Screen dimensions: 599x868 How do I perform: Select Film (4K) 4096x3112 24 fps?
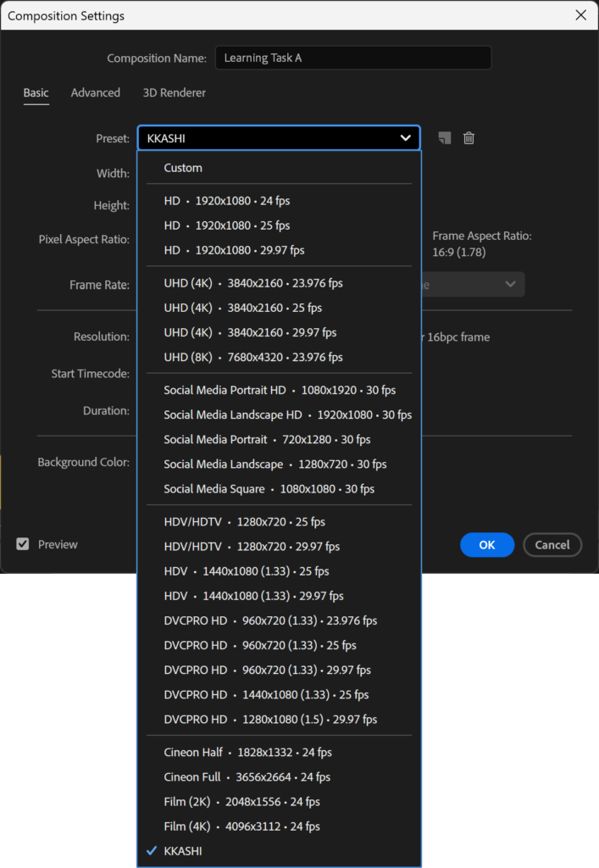tap(241, 826)
